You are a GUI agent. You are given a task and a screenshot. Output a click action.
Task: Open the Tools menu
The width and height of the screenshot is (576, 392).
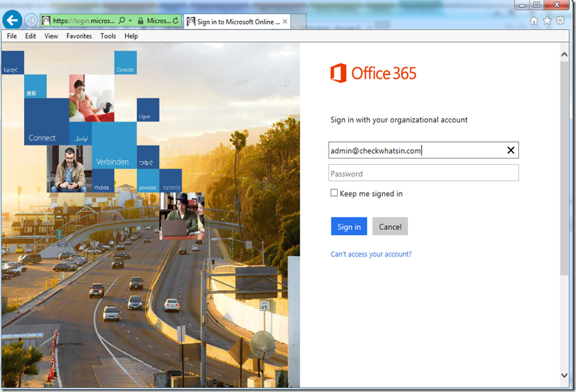(108, 36)
